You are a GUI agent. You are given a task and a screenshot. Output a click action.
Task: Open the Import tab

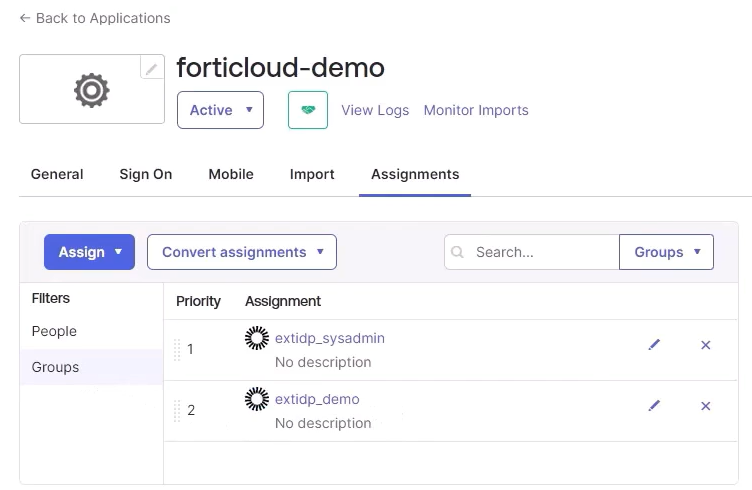pos(312,174)
